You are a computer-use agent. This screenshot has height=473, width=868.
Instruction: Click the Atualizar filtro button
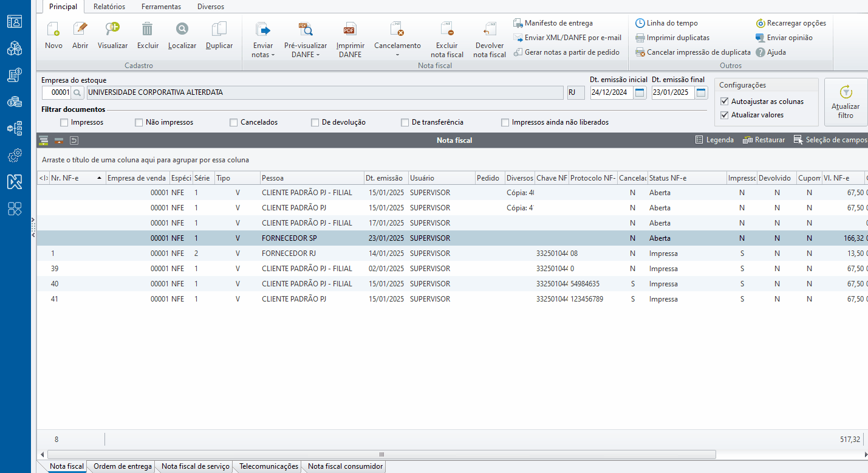pos(845,102)
